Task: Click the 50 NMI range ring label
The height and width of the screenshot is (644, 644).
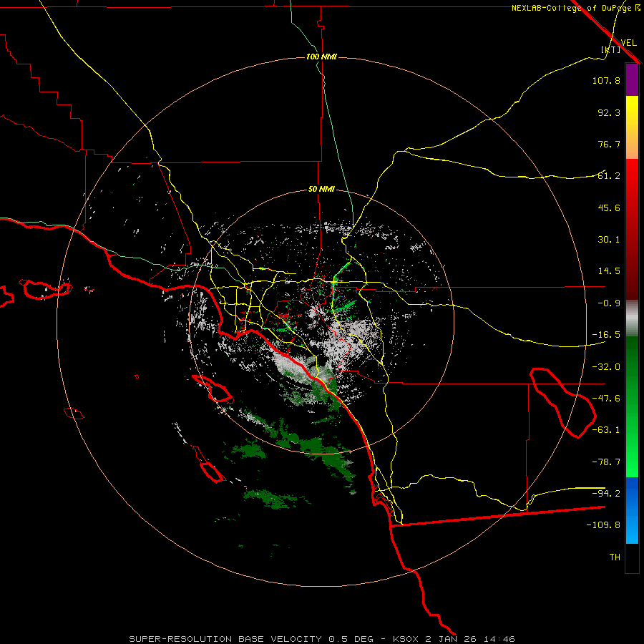Action: point(321,189)
